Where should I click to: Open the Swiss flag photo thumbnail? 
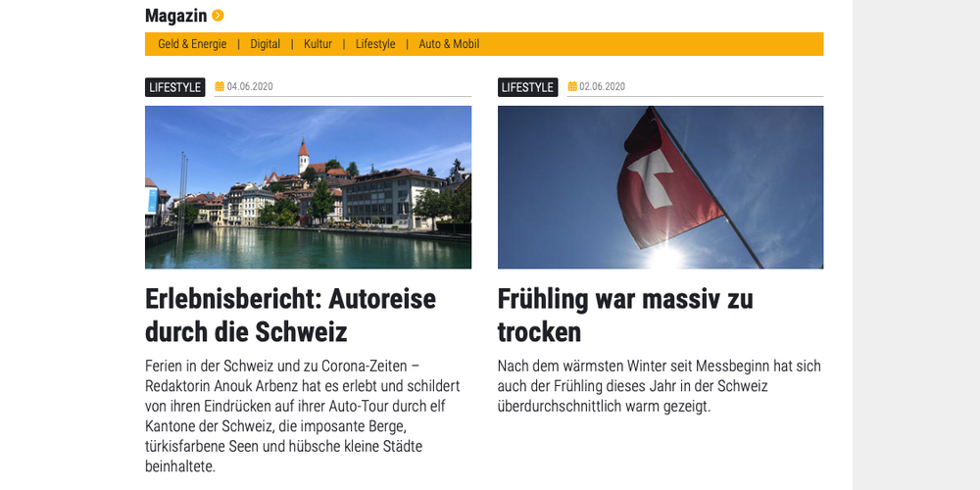[x=661, y=187]
